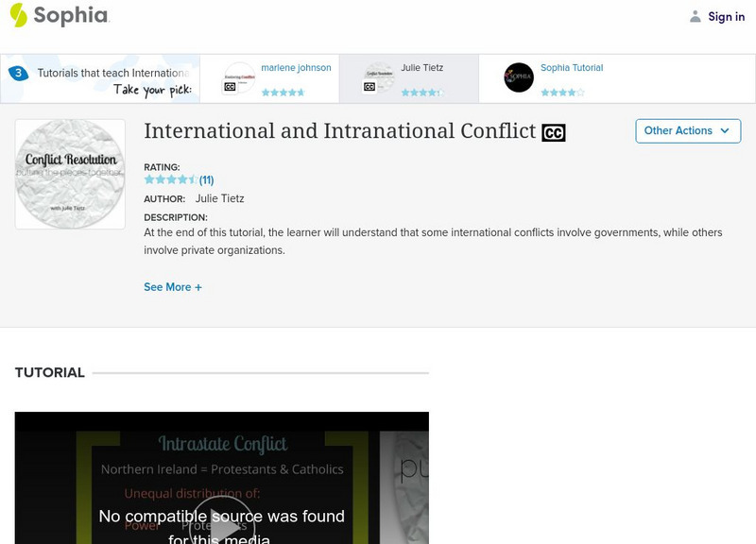Select the closed captions icon beside the title
756x544 pixels.
point(554,131)
